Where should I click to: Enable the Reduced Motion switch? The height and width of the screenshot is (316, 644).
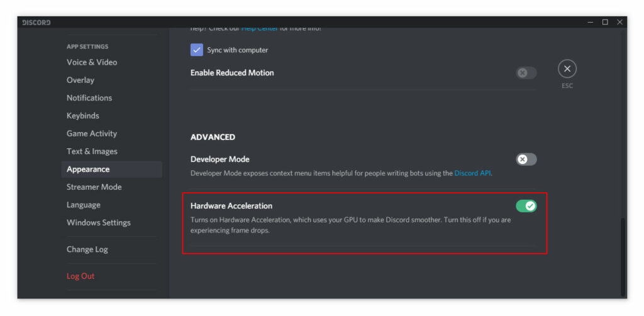[x=526, y=73]
